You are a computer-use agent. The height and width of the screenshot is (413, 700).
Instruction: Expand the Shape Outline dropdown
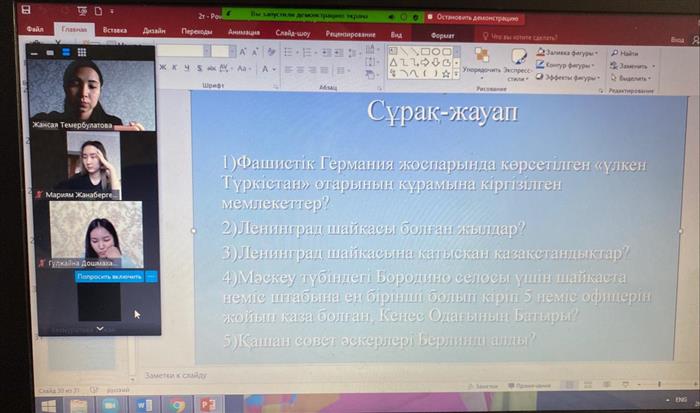click(x=567, y=64)
